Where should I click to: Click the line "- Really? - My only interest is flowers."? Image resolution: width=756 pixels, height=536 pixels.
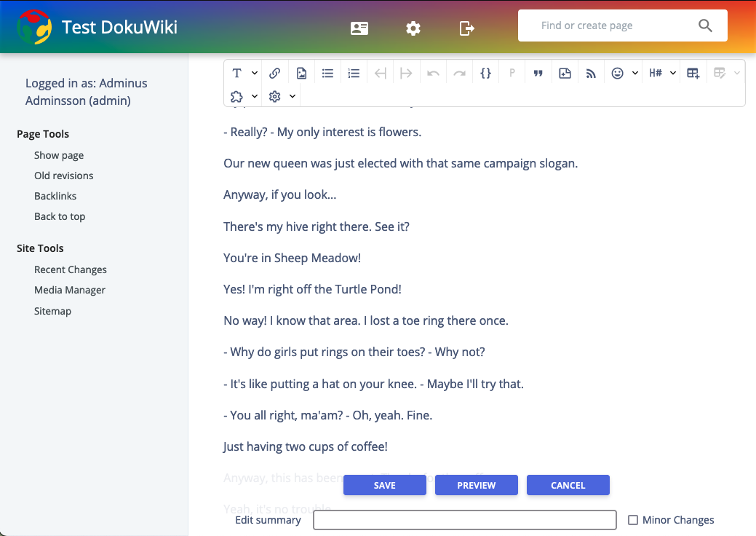tap(322, 133)
